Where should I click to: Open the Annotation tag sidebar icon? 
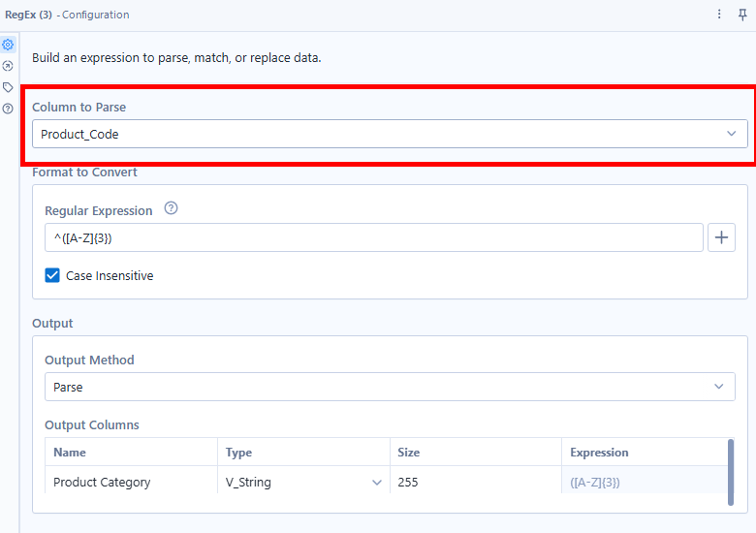point(8,87)
